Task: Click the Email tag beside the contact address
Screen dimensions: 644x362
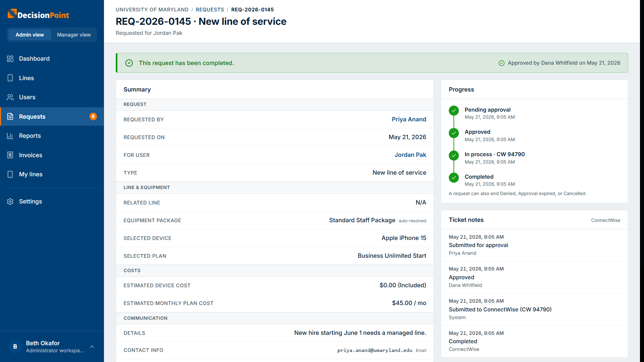Action: pos(421,351)
